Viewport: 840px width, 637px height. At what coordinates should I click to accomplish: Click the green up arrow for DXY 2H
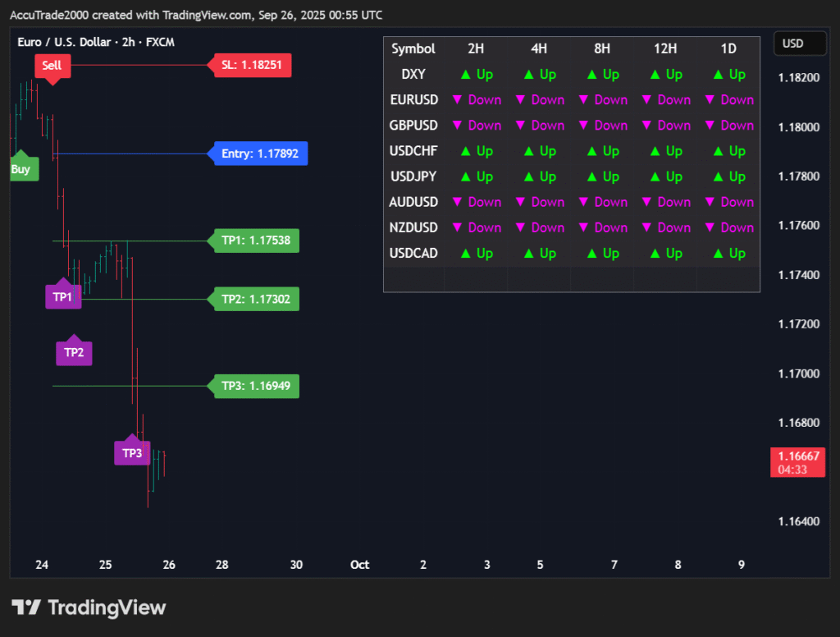[465, 75]
